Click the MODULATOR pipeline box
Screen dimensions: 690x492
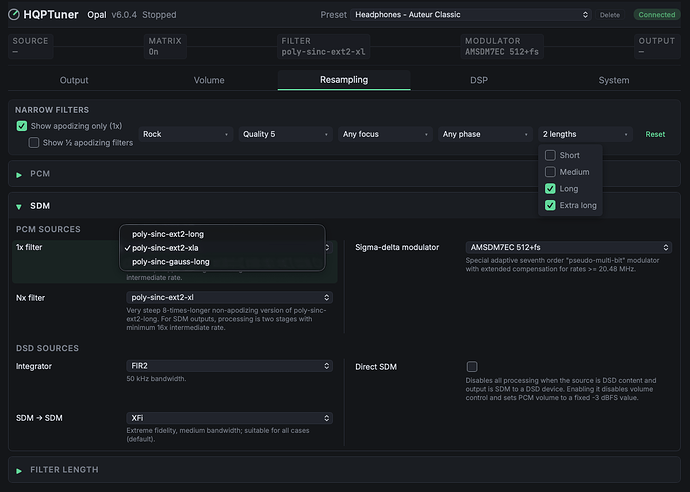(502, 46)
